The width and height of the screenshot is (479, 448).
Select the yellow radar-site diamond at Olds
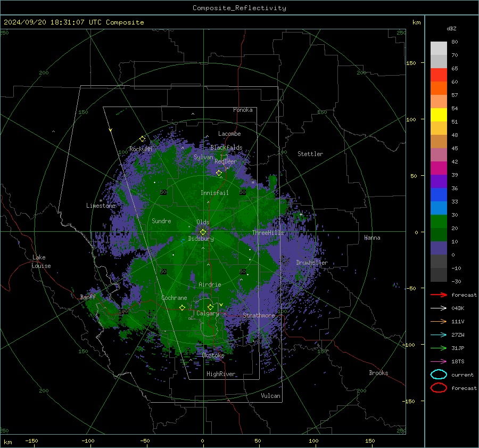203,232
